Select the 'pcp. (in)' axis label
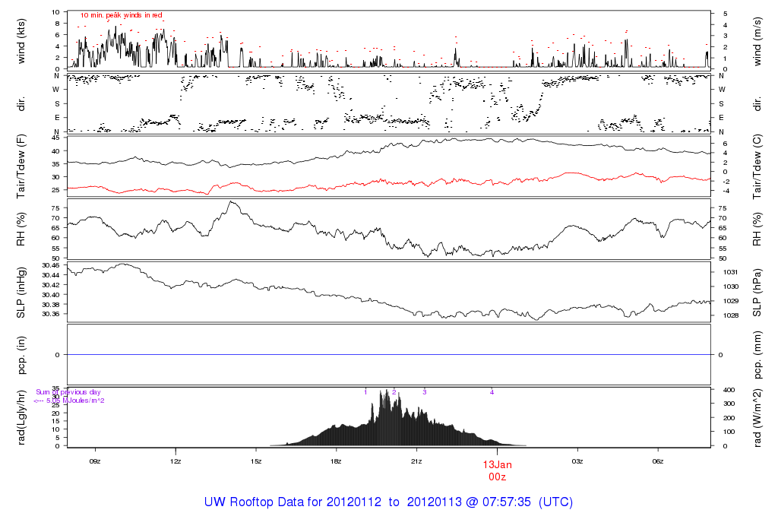This screenshot has height=532, width=778. click(x=21, y=355)
